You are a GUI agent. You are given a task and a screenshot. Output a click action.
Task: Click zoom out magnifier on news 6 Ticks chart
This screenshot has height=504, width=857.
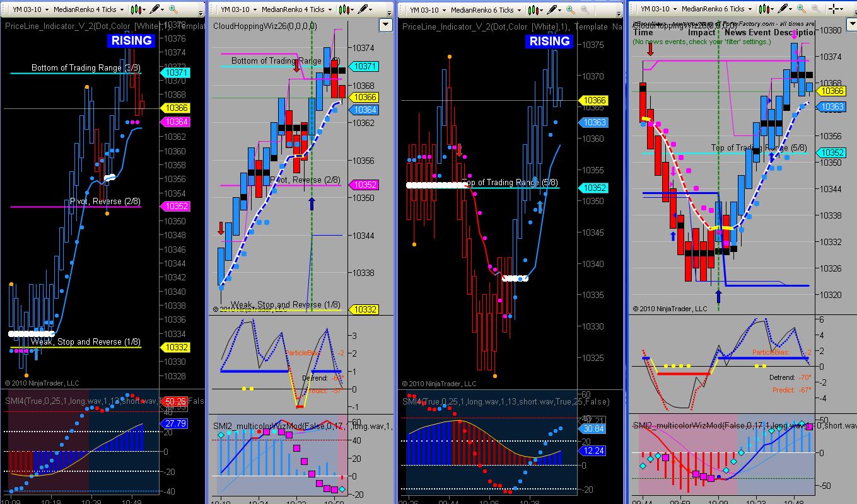(817, 9)
